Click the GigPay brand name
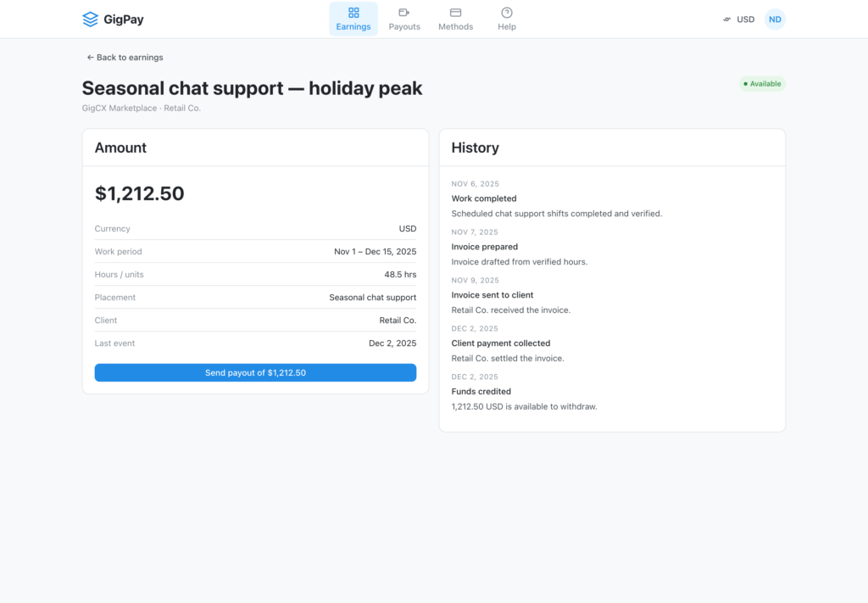868x603 pixels. click(x=124, y=20)
